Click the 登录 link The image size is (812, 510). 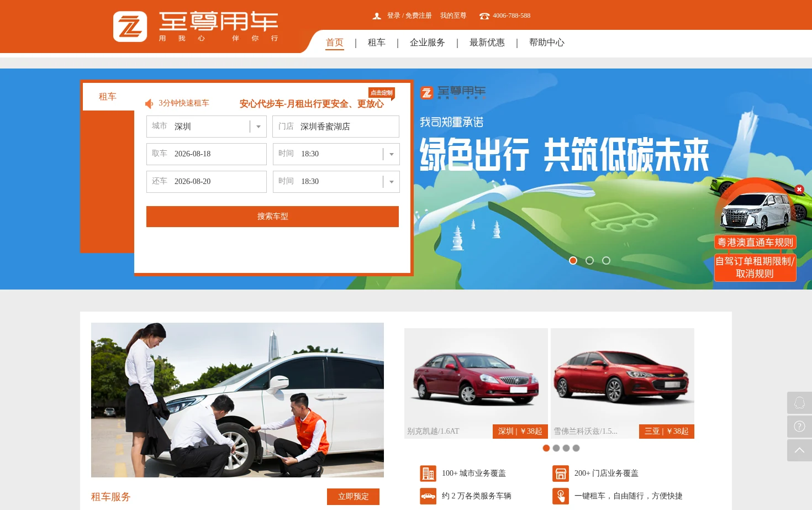click(x=393, y=15)
